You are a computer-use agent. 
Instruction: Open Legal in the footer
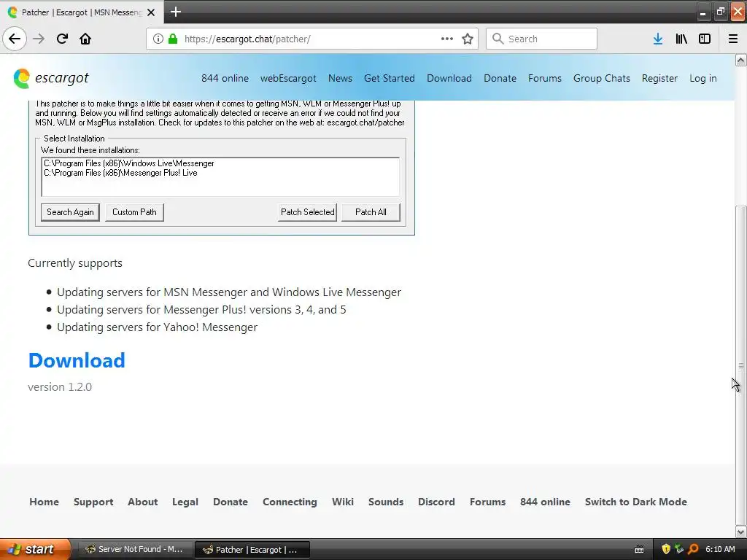(x=185, y=502)
